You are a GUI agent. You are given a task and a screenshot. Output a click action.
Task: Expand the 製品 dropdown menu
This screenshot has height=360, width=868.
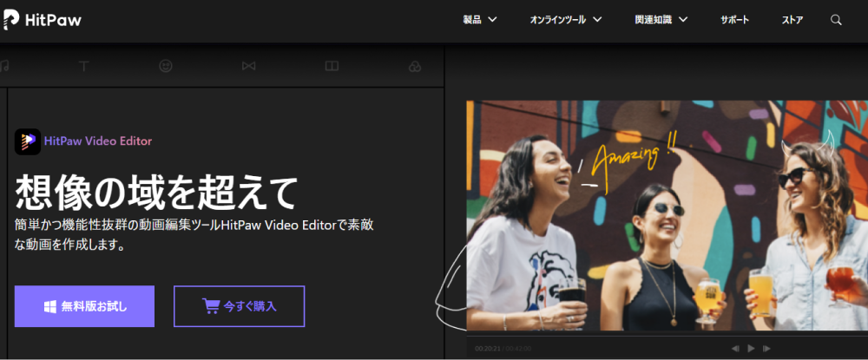pos(480,20)
